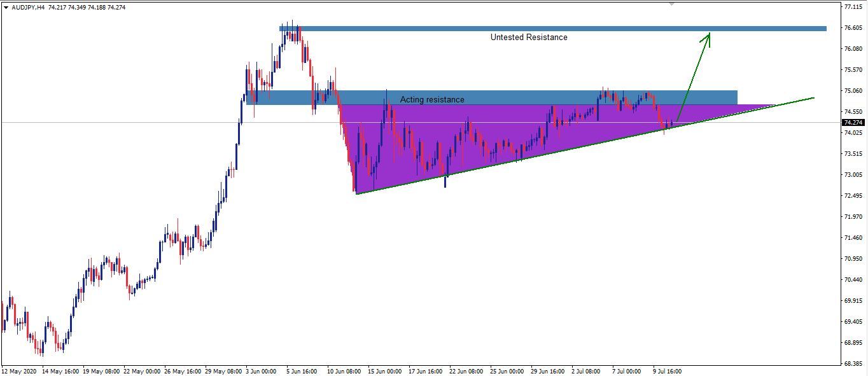
Task: Click the '14 May 16:00' date label
Action: [x=60, y=371]
